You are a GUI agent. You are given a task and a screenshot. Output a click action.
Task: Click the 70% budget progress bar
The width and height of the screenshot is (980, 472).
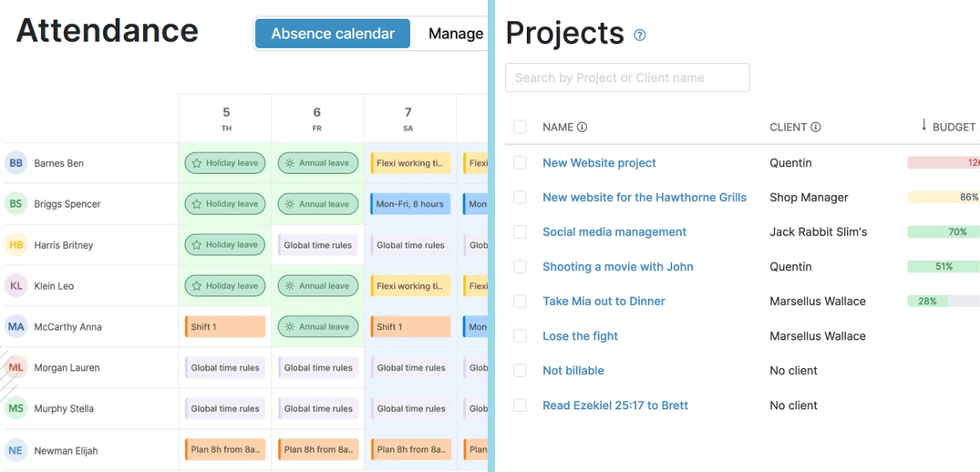click(x=943, y=232)
